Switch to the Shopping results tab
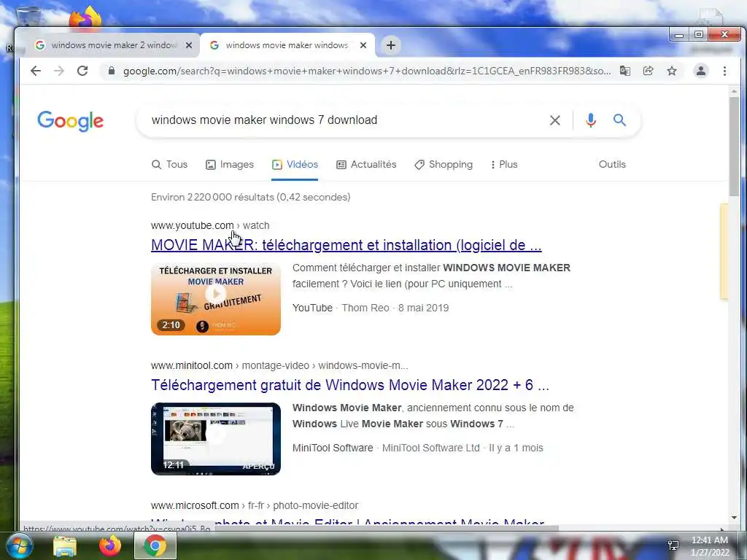The width and height of the screenshot is (747, 560). [x=444, y=164]
